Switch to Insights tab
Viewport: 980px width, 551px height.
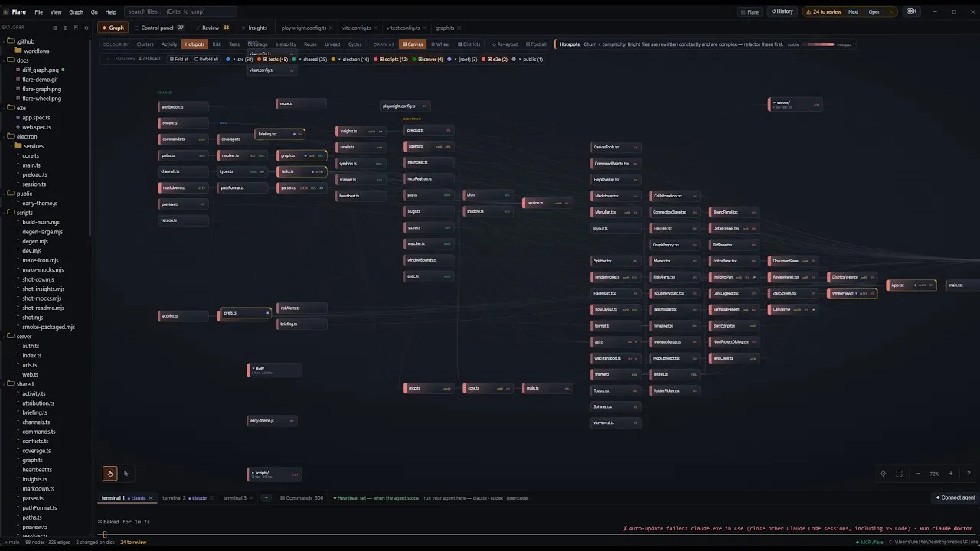pos(253,28)
